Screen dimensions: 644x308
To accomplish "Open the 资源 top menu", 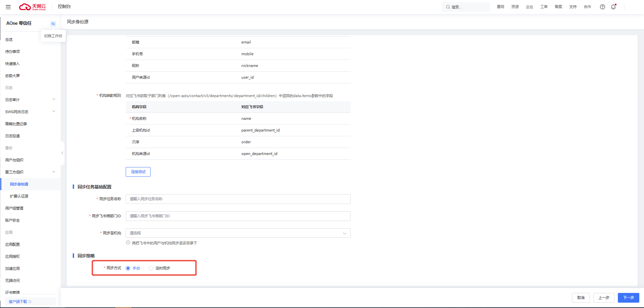I will [515, 7].
